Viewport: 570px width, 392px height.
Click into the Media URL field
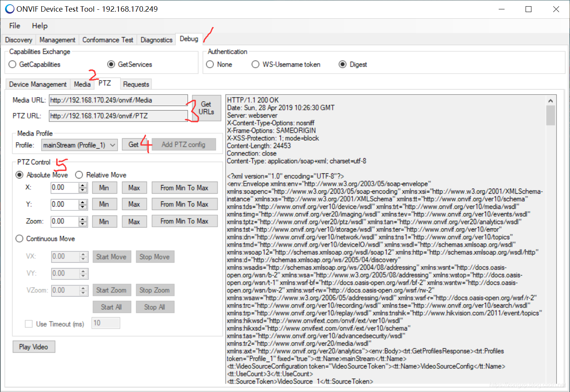pyautogui.click(x=118, y=100)
